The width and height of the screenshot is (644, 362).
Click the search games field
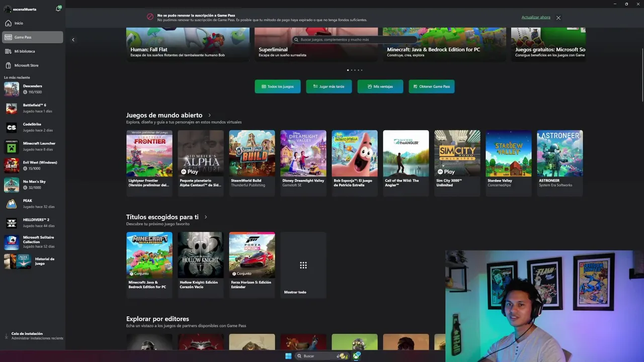[355, 40]
